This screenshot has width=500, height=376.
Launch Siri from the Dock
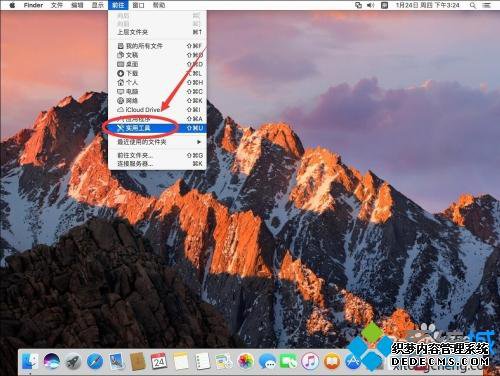tap(52, 361)
